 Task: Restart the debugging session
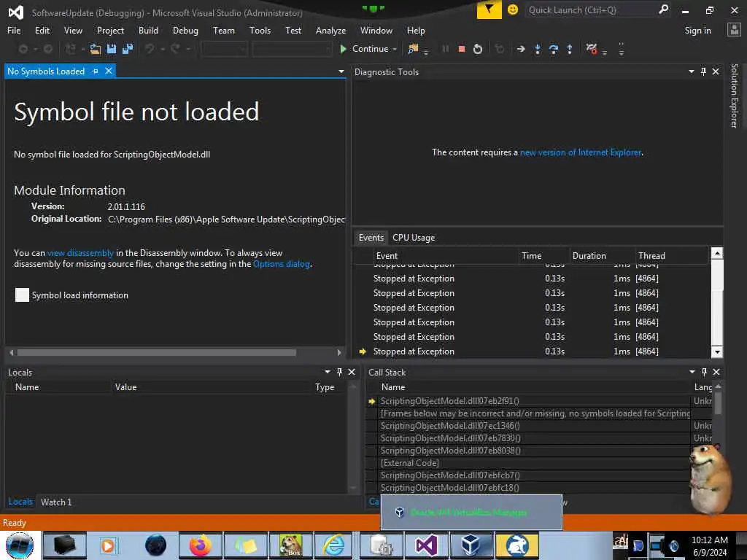coord(477,49)
